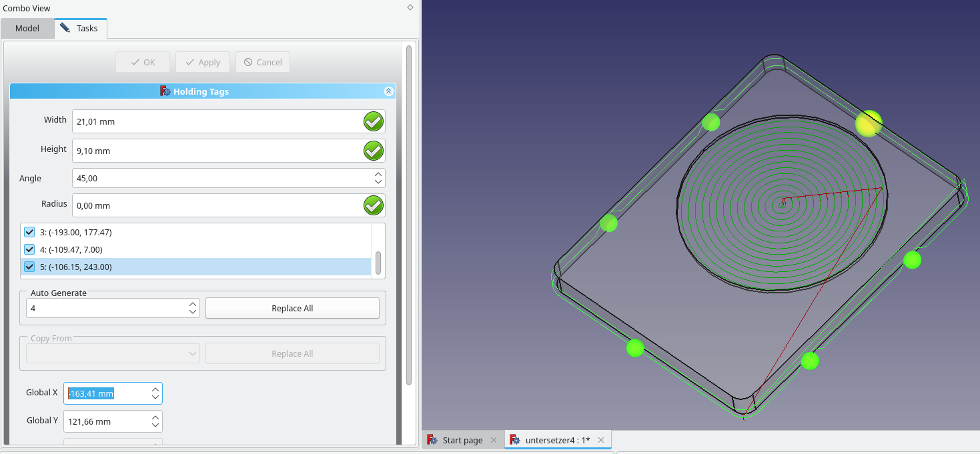Close the Start page tab
This screenshot has width=980, height=454.
(494, 440)
